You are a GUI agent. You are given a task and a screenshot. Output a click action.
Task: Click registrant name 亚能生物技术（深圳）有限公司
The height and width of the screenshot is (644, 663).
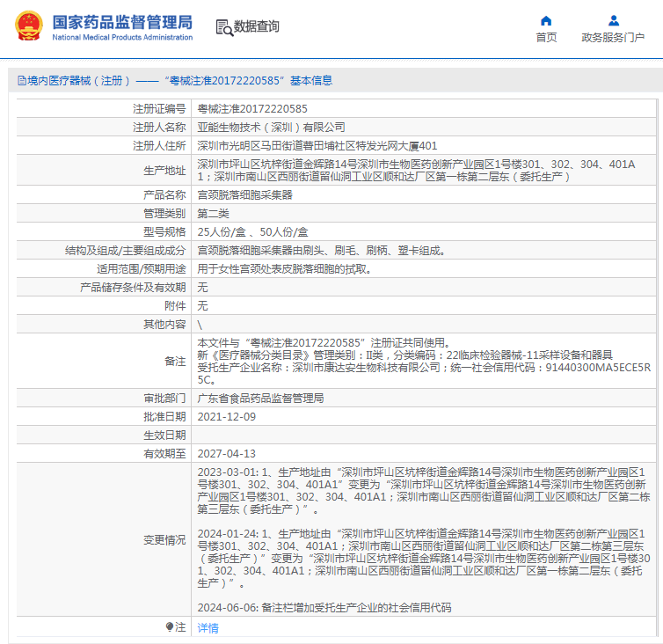[271, 128]
